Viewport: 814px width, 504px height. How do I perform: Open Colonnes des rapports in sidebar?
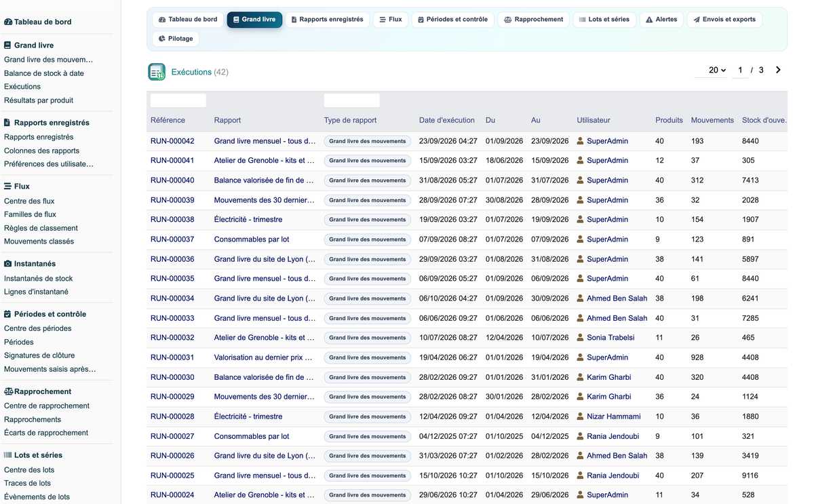pyautogui.click(x=41, y=151)
